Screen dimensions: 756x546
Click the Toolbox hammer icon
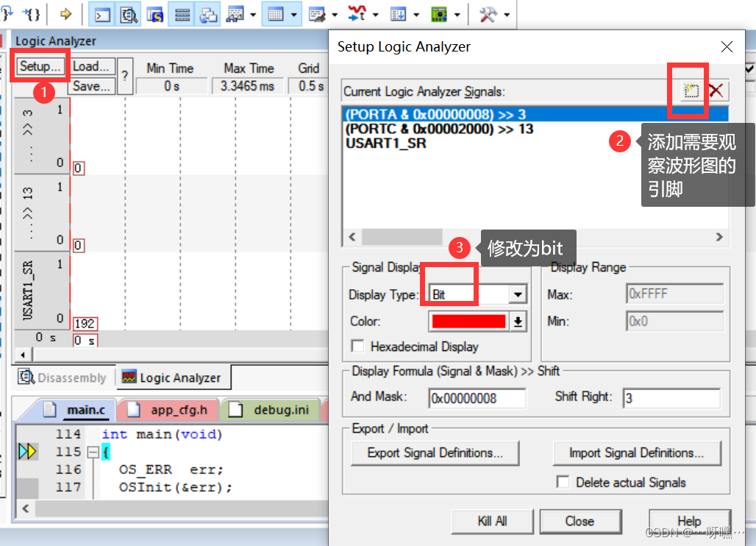(488, 15)
